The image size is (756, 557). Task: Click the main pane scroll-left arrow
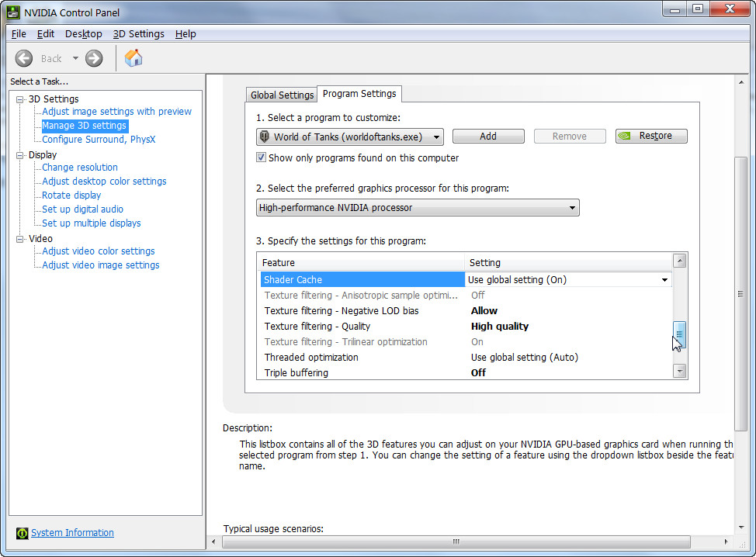click(213, 541)
